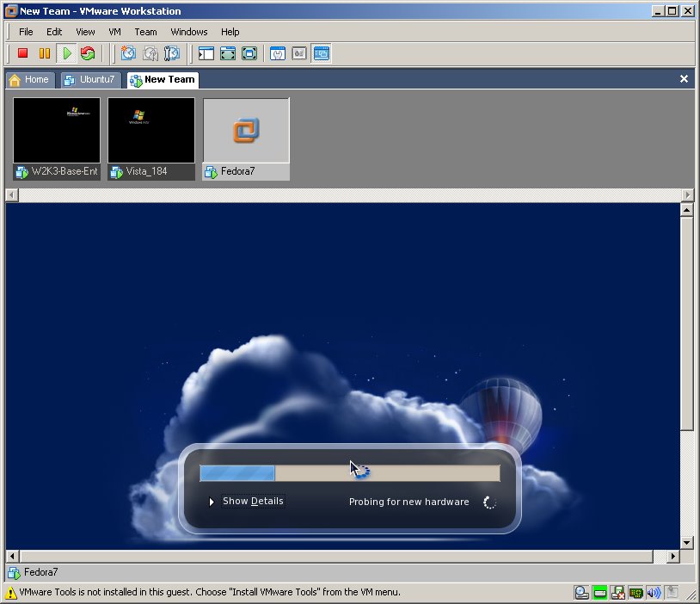Screen dimensions: 700x604
Task: Open the View menu
Action: 85,32
